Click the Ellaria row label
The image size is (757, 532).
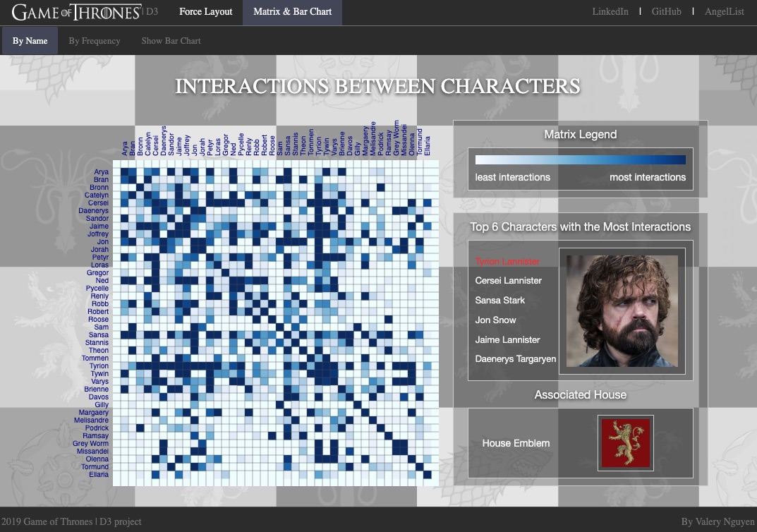[99, 475]
